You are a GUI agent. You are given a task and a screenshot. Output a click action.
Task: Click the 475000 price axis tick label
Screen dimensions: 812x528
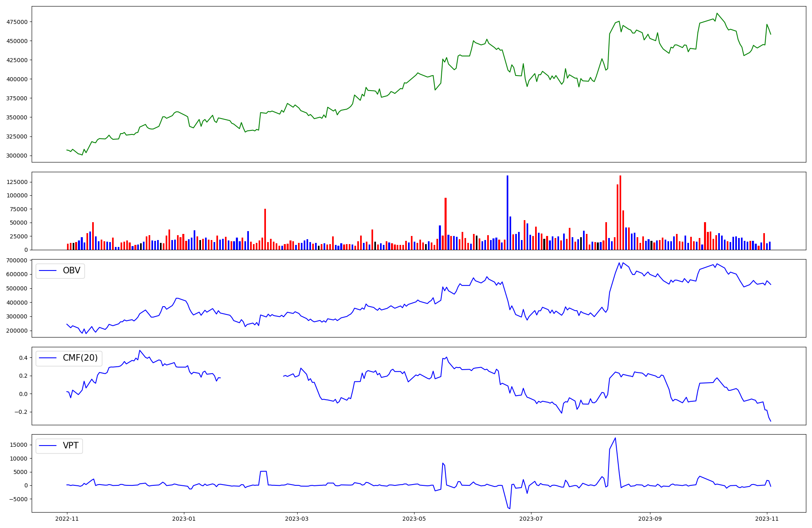[17, 22]
